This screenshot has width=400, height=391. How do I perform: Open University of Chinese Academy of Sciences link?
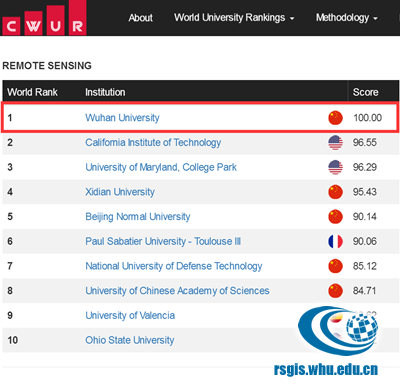point(177,291)
